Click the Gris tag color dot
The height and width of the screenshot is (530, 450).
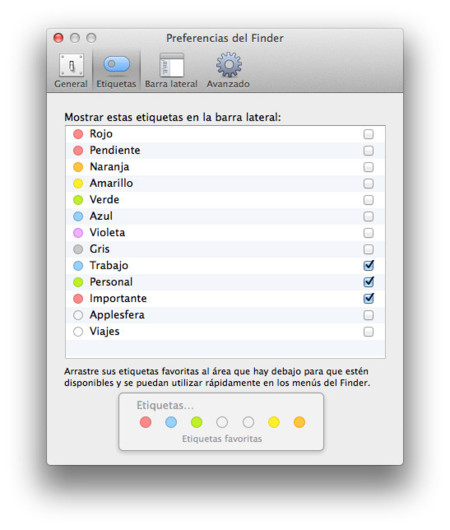[78, 249]
